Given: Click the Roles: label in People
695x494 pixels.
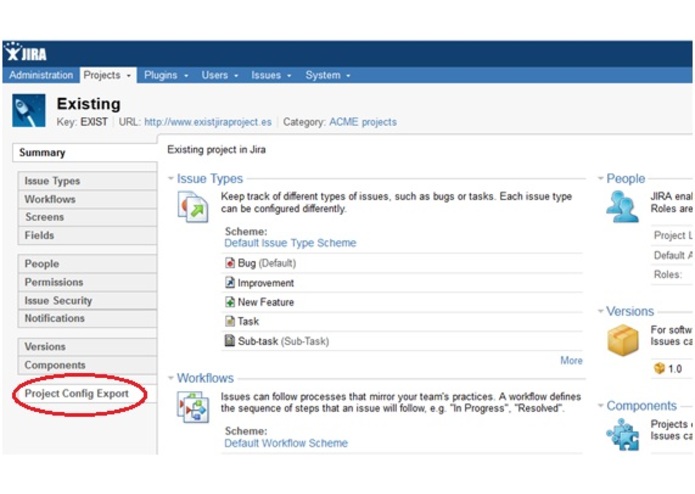Looking at the screenshot, I should pos(668,274).
